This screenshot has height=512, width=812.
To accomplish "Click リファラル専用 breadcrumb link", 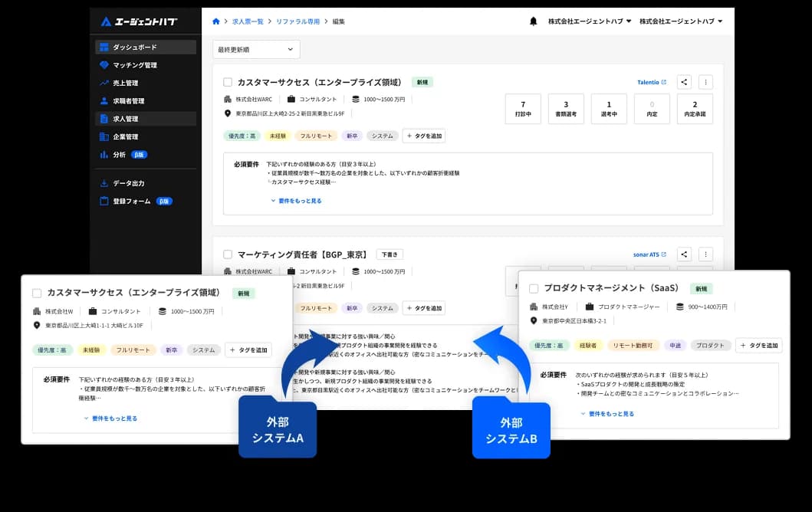I will click(x=298, y=21).
